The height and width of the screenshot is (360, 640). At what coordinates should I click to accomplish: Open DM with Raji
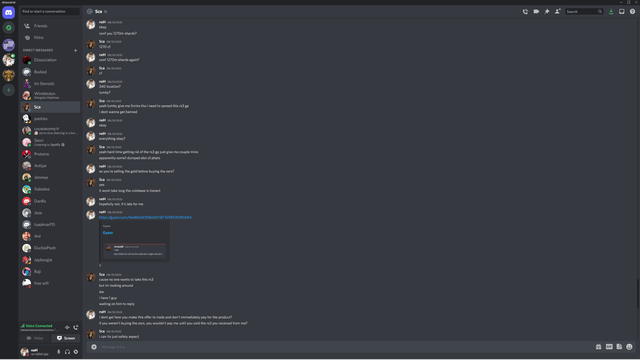coord(50,271)
